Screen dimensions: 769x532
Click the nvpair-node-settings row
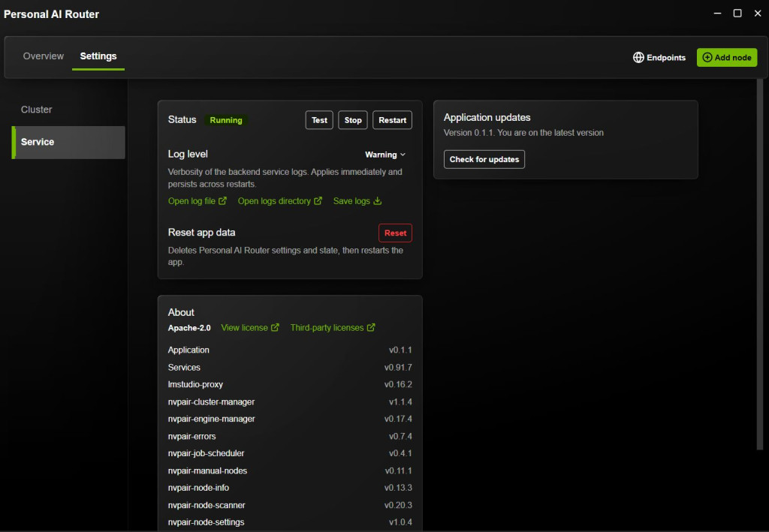click(x=290, y=522)
